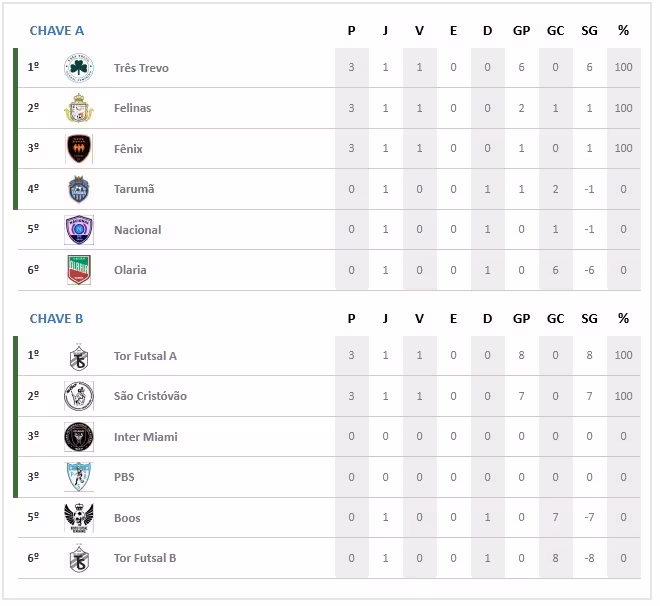Click the Três Trevo team crest
This screenshot has width=660, height=606.
click(x=79, y=68)
